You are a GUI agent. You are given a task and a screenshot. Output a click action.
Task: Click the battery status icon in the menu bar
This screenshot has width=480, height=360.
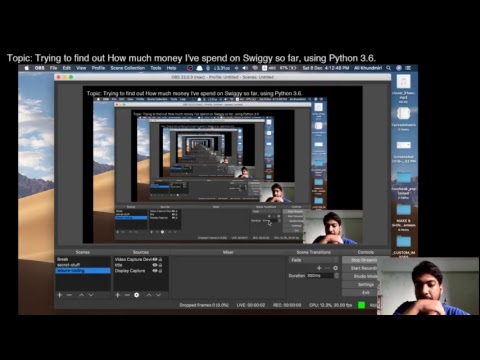coord(293,68)
